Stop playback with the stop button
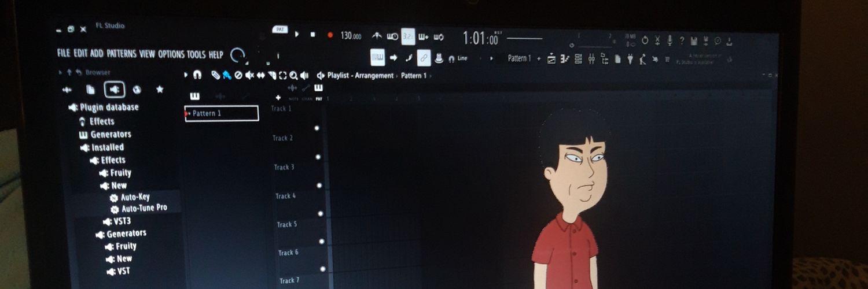This screenshot has width=868, height=289. 313,35
